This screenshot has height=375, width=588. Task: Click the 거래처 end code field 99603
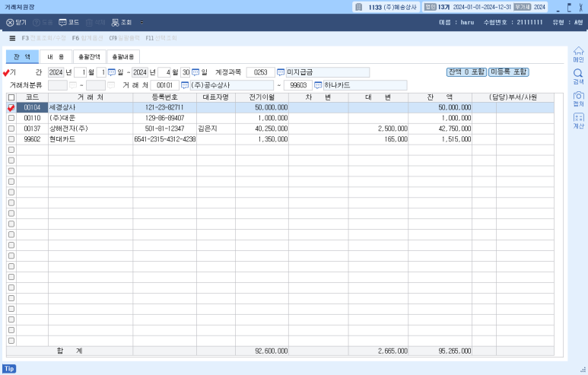(298, 85)
